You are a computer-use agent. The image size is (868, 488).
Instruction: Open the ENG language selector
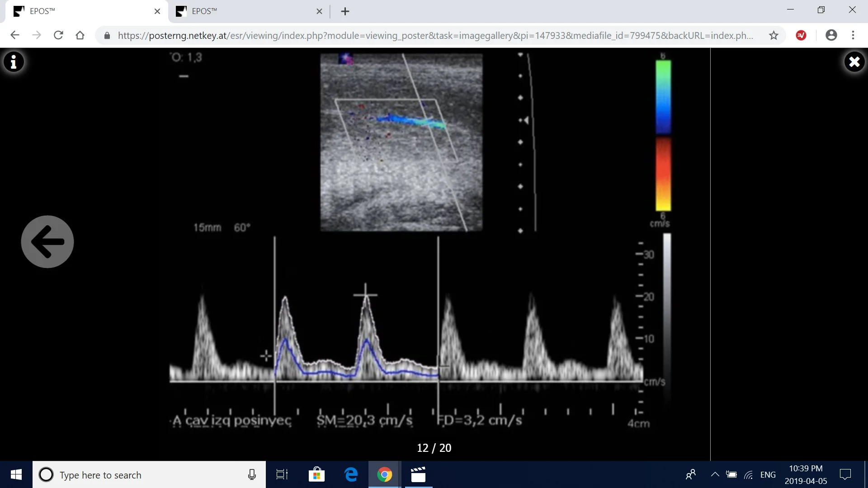point(769,475)
